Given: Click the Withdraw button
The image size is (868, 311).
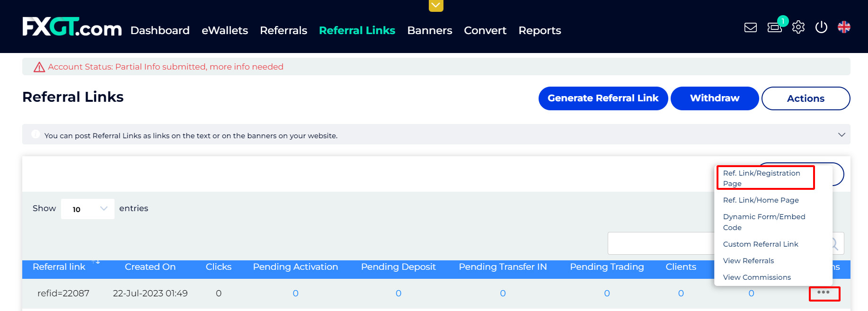Looking at the screenshot, I should pyautogui.click(x=714, y=98).
